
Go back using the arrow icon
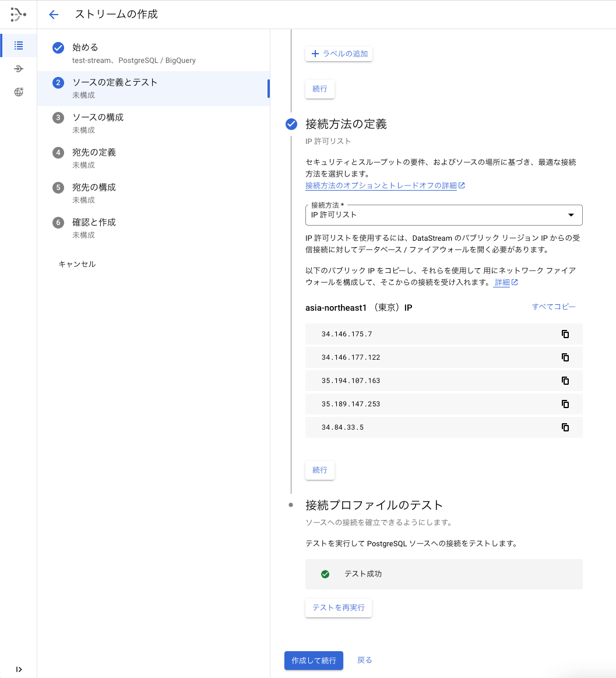54,15
